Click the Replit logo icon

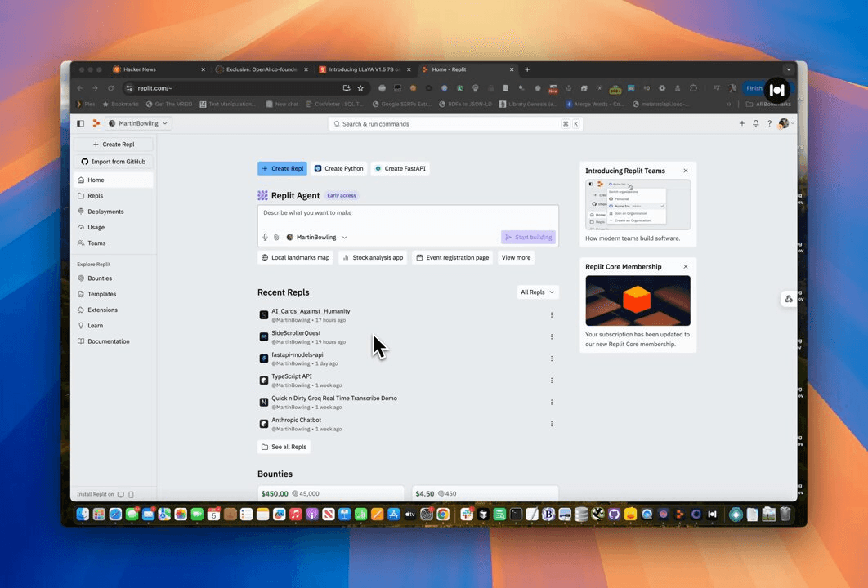point(96,123)
